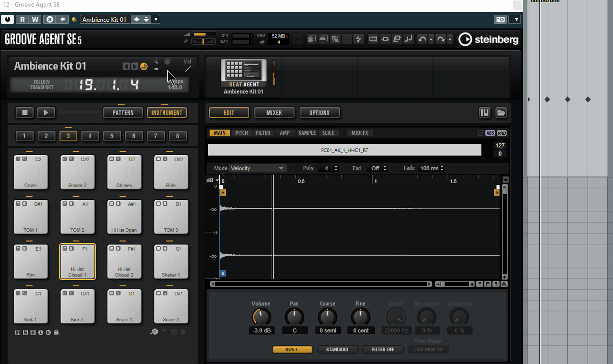Mute the Shaker 2 pad
The height and width of the screenshot is (364, 613).
coord(64,159)
